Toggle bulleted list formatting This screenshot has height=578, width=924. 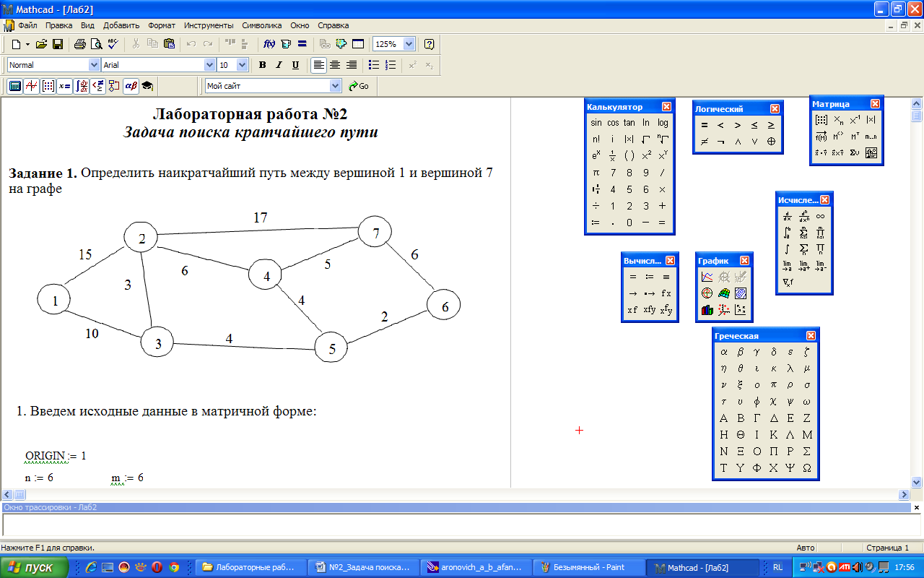[374, 65]
